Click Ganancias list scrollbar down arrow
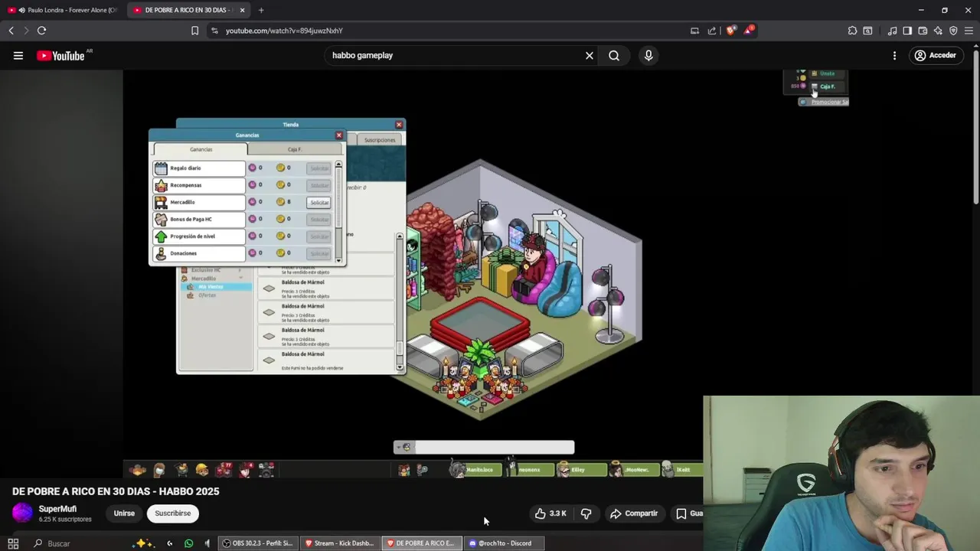980x551 pixels. point(338,260)
